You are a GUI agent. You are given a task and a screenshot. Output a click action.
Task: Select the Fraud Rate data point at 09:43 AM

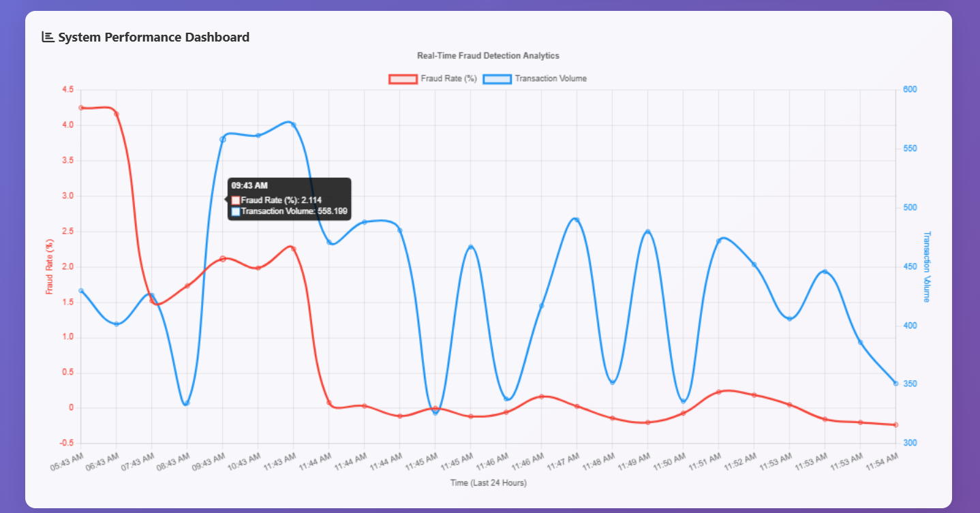click(x=223, y=259)
